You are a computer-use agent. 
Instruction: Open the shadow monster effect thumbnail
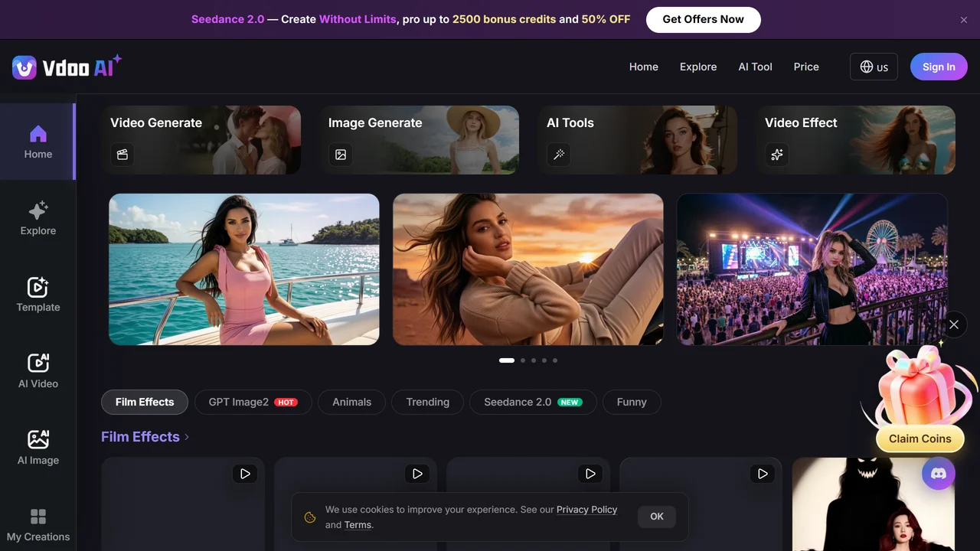click(x=874, y=504)
